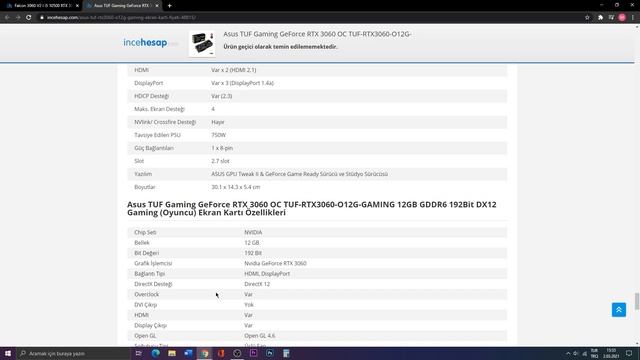Close the Asus TUF Gaming tab
This screenshot has height=360, width=640.
157,6
